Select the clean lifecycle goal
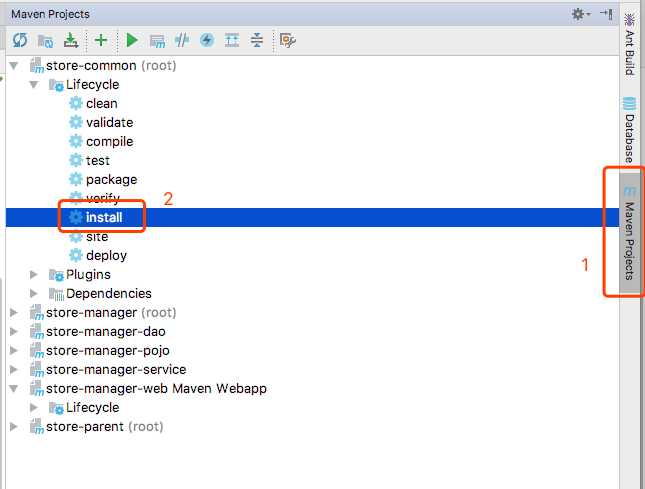645x489 pixels. pyautogui.click(x=102, y=104)
